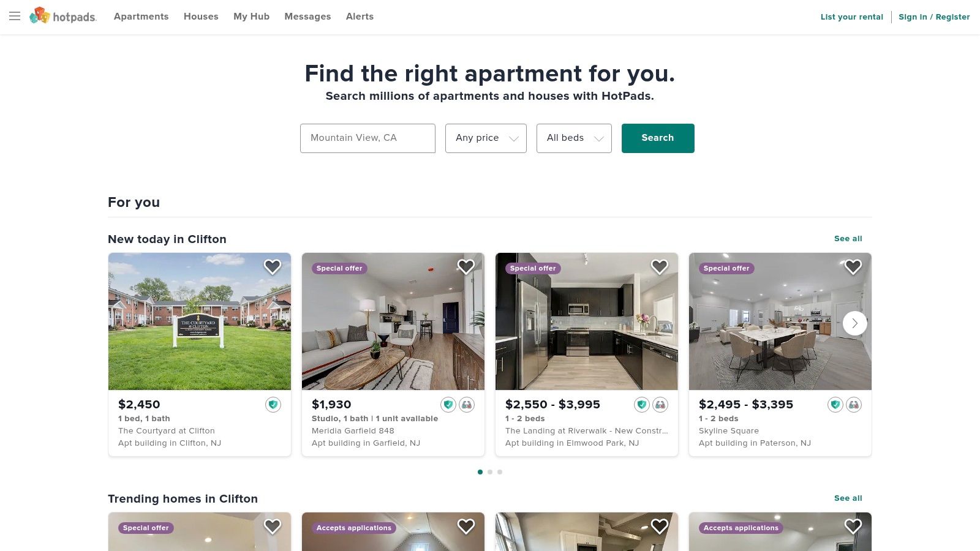The height and width of the screenshot is (551, 980).
Task: Click See all for New today in Clifton
Action: click(848, 239)
